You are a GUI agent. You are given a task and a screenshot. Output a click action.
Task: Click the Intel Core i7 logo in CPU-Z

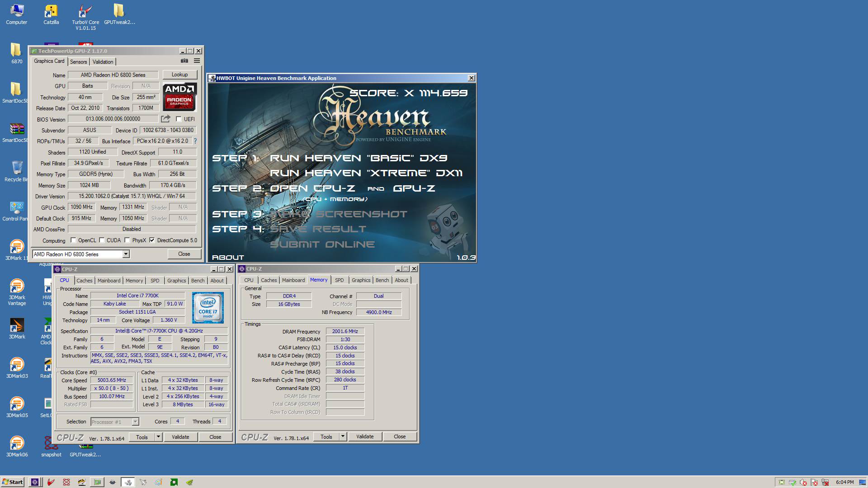click(x=208, y=308)
